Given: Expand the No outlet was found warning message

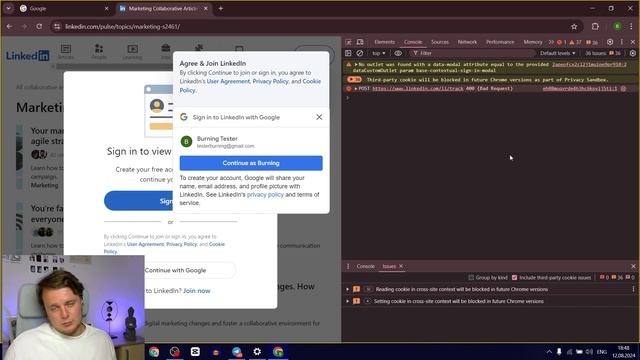Looking at the screenshot, I should (356, 64).
